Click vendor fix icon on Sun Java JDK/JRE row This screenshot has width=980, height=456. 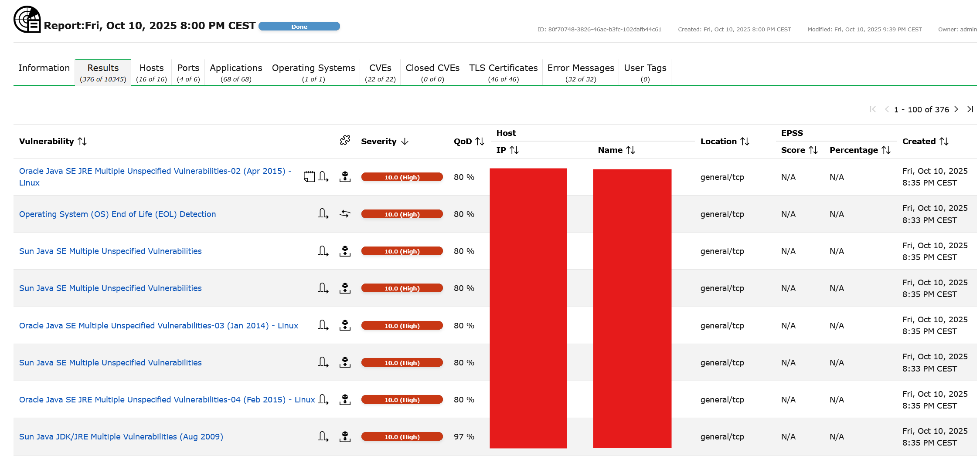pyautogui.click(x=345, y=436)
